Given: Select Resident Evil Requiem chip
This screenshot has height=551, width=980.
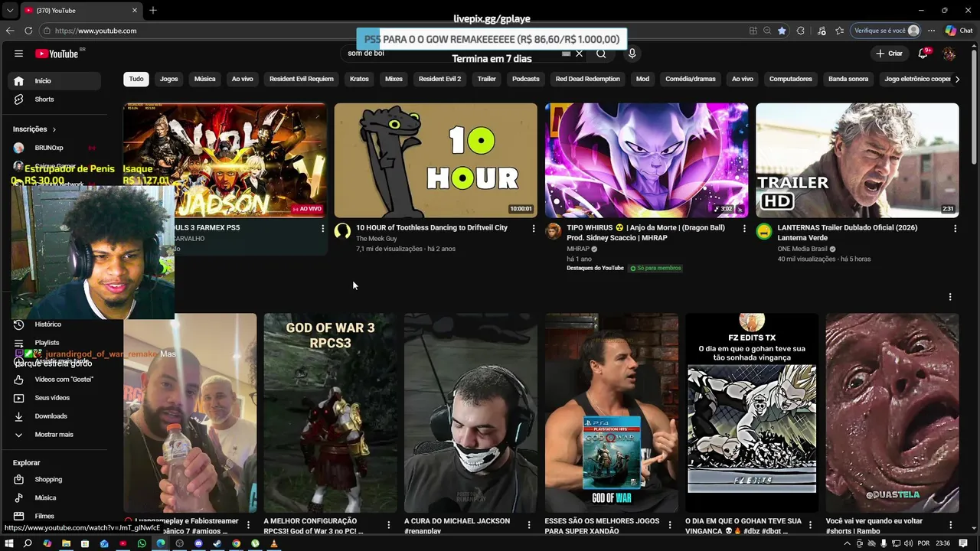Looking at the screenshot, I should pos(302,79).
